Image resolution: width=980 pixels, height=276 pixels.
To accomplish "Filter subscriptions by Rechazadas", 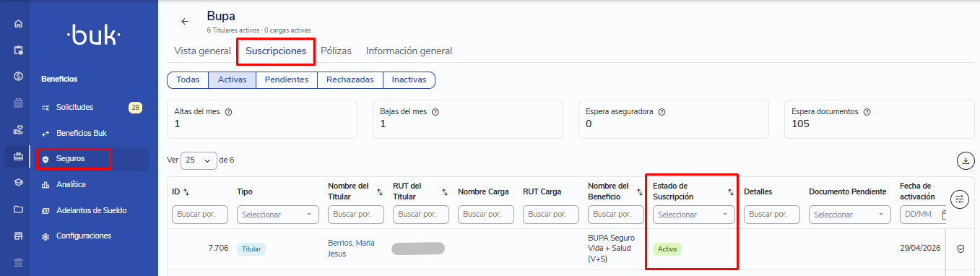I will [x=350, y=79].
